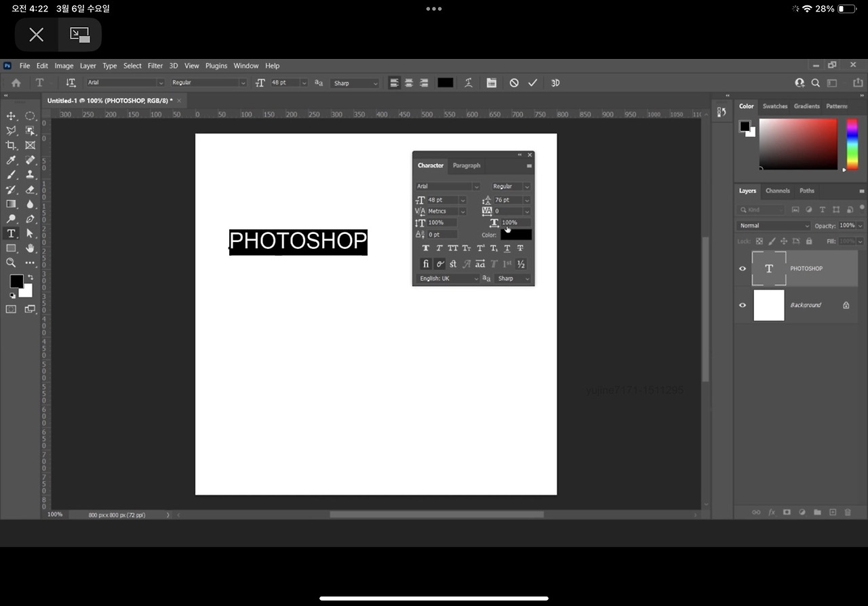The height and width of the screenshot is (606, 868).
Task: Toggle All Caps in Character panel
Action: (453, 248)
